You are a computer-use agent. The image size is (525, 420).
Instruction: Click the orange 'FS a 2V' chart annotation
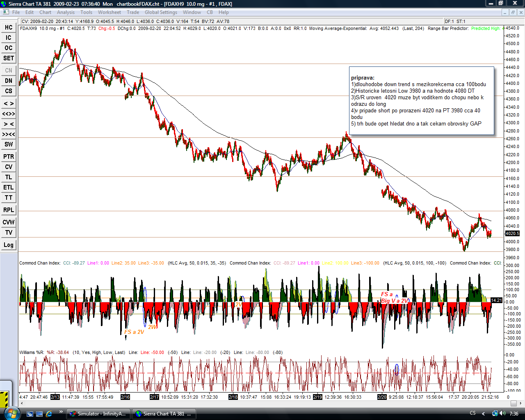tap(134, 332)
